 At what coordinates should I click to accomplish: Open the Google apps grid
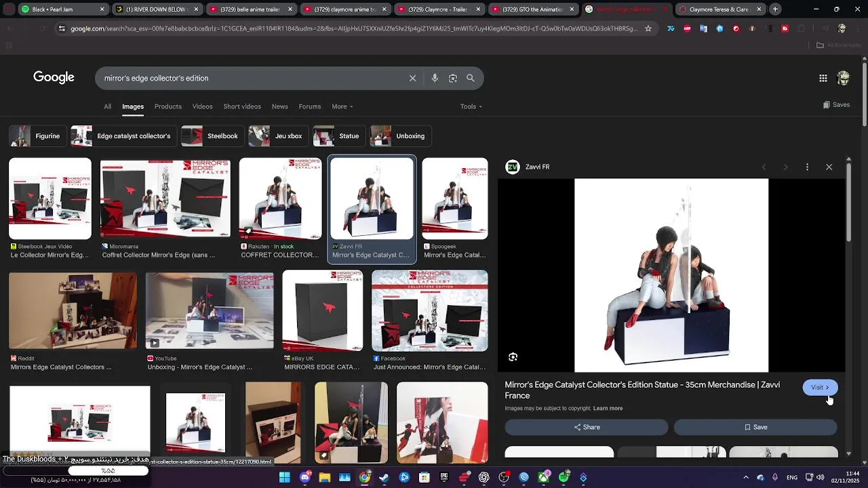(x=823, y=78)
